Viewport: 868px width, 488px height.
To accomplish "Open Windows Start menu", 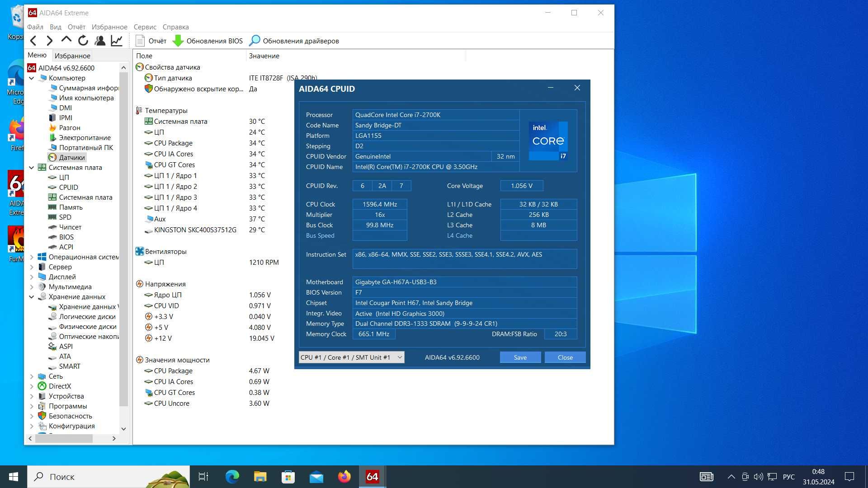I will [14, 477].
